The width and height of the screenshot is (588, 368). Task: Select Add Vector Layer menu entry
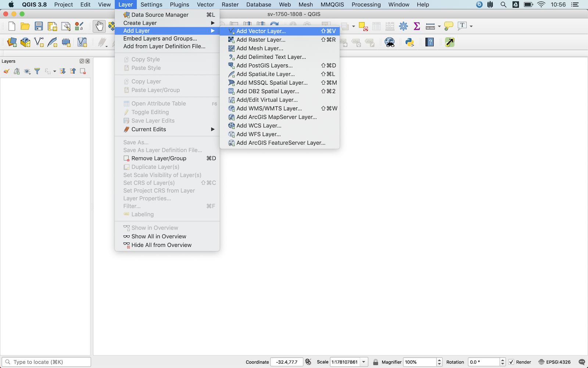tap(280, 31)
